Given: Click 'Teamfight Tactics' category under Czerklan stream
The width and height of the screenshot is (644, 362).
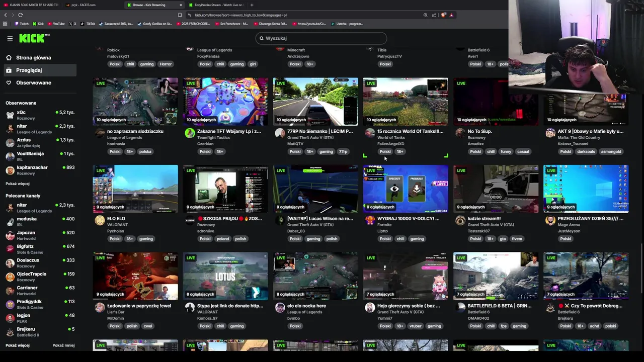Looking at the screenshot, I should [213, 138].
